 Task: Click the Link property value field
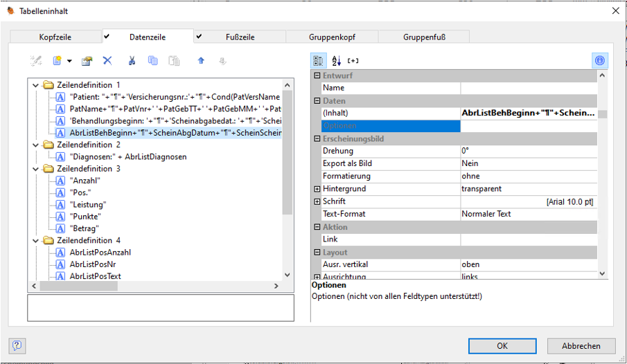point(529,239)
